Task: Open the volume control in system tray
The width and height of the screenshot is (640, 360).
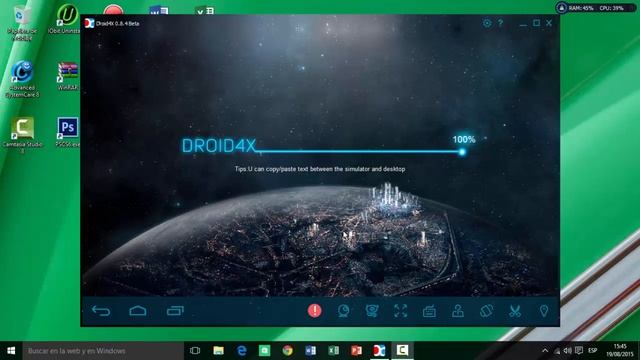Action: coord(567,351)
